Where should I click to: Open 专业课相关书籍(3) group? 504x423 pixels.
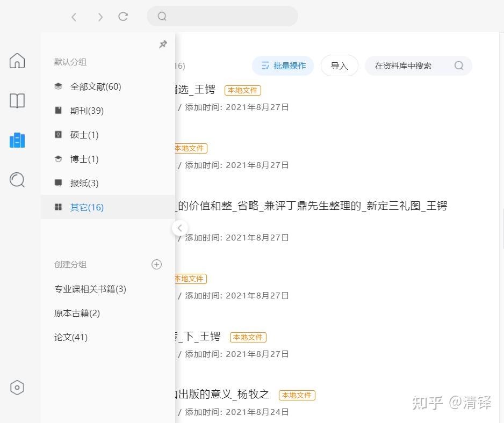click(x=90, y=289)
